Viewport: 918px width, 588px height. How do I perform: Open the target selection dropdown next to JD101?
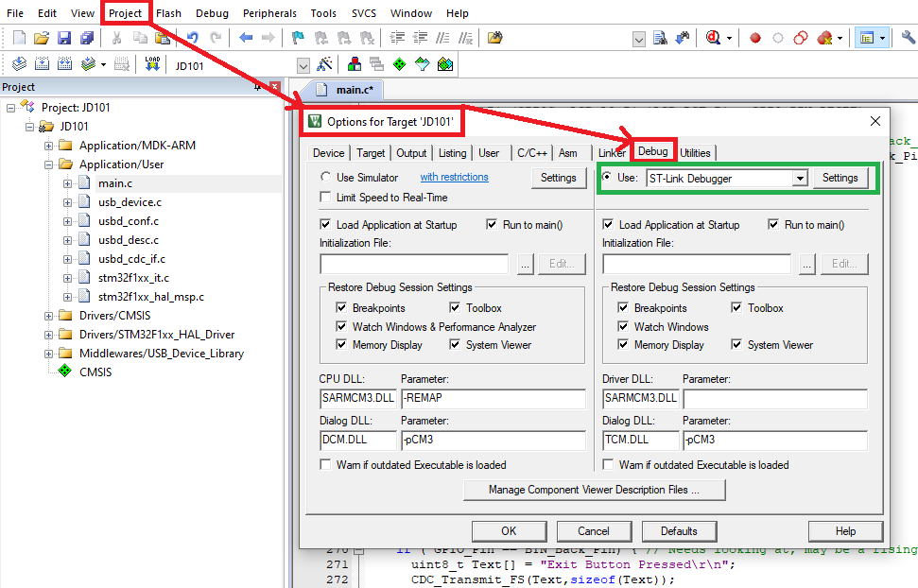(x=303, y=65)
